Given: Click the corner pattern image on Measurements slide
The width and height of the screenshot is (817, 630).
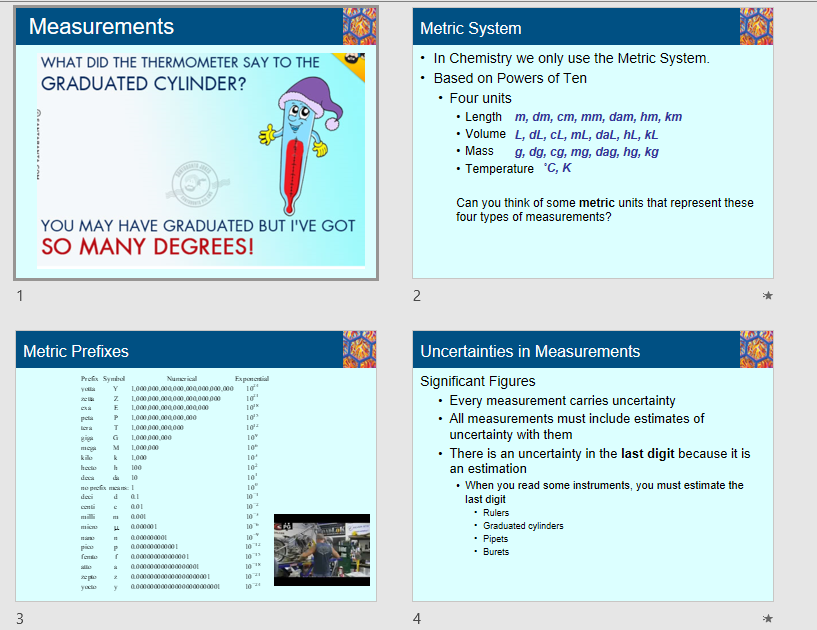Looking at the screenshot, I should [x=359, y=27].
